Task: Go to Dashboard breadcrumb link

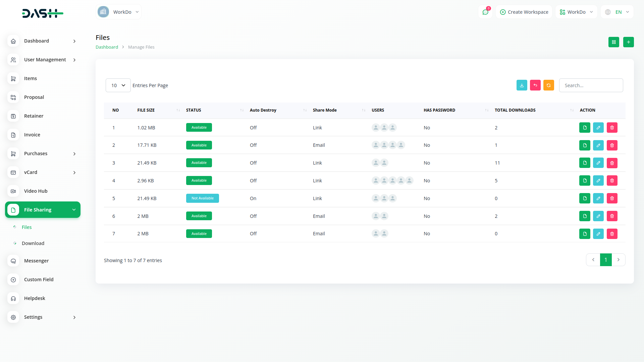Action: tap(107, 47)
